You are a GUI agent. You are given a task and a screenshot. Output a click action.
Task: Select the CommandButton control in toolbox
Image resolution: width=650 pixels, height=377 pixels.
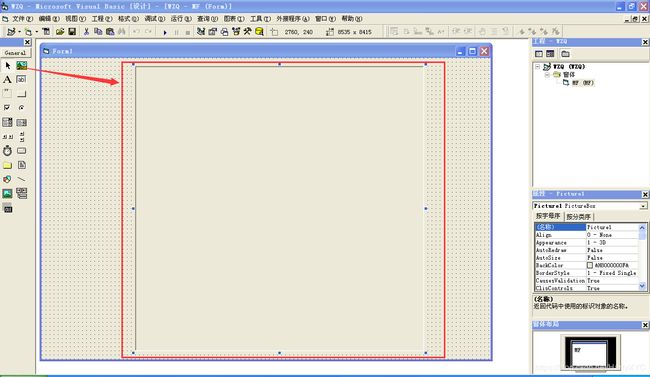[x=22, y=94]
